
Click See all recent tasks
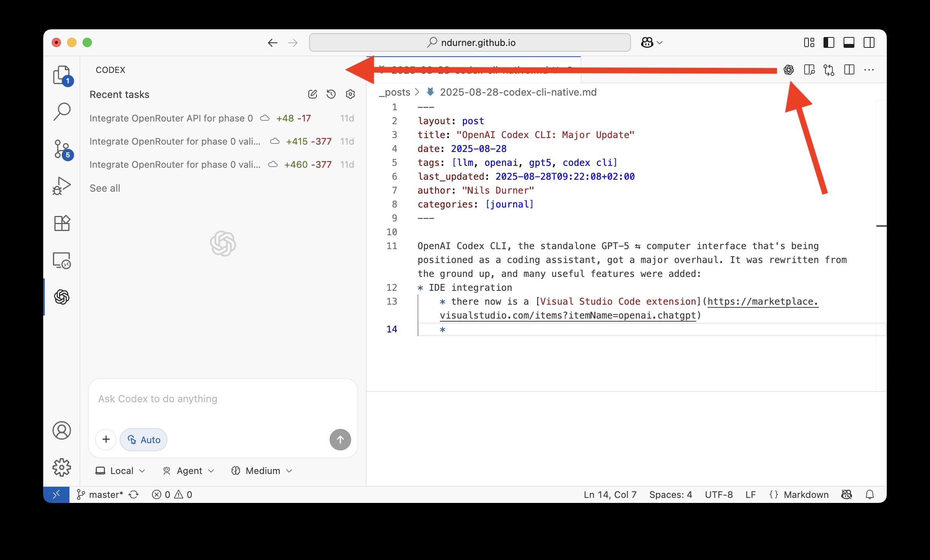point(105,188)
